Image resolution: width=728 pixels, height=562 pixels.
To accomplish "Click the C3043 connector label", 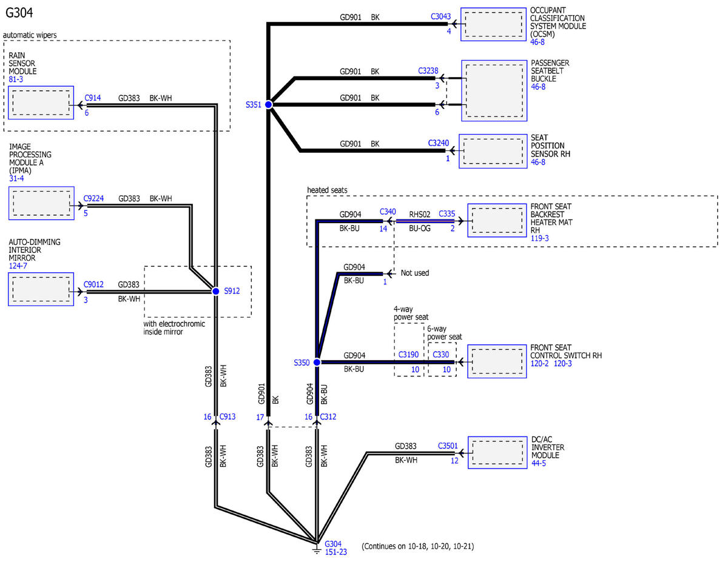I will click(x=441, y=17).
